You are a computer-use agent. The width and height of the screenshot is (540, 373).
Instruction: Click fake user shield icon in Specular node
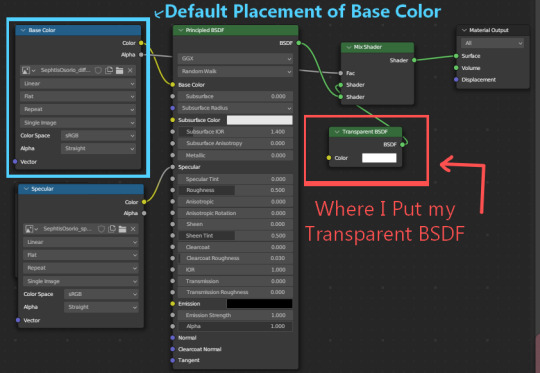tap(101, 229)
